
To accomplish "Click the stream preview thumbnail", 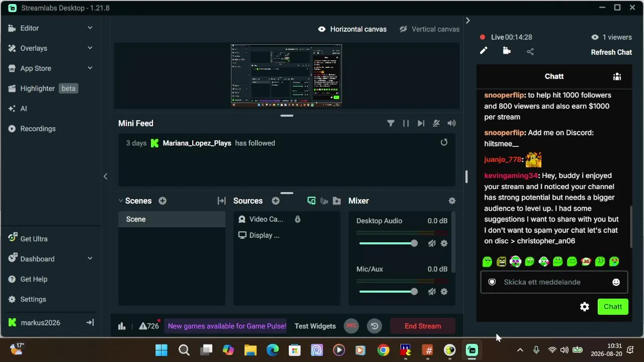I will coord(286,75).
